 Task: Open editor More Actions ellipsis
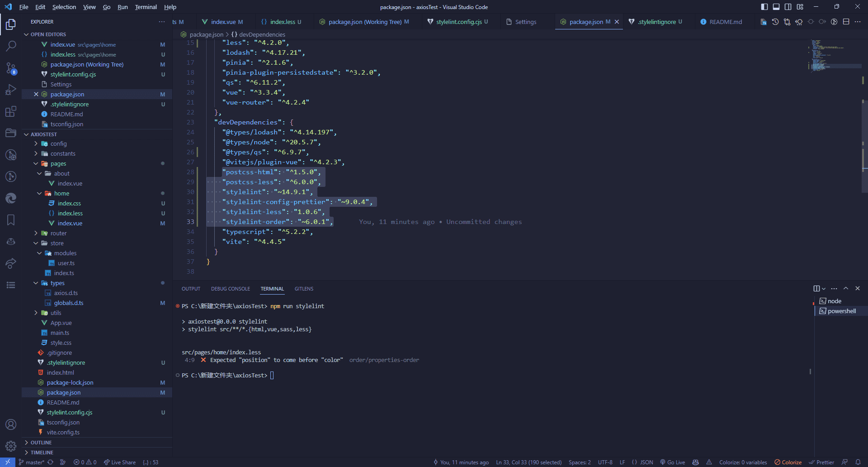(858, 22)
